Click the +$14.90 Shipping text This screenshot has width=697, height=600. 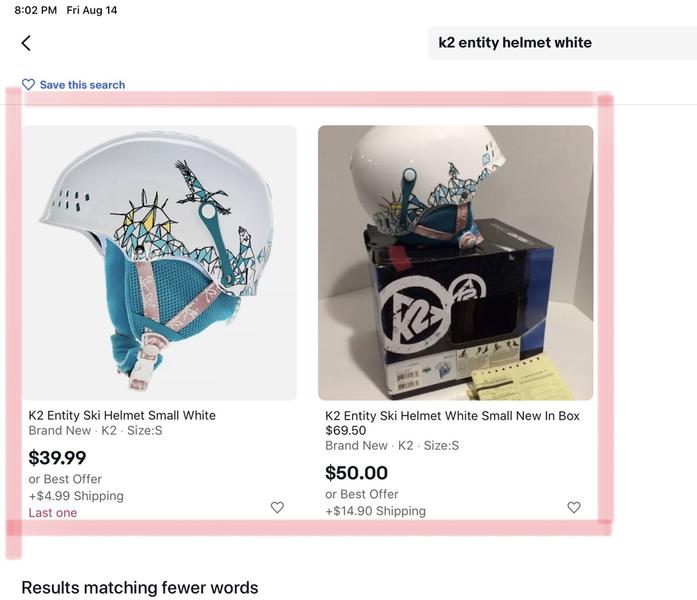click(376, 511)
